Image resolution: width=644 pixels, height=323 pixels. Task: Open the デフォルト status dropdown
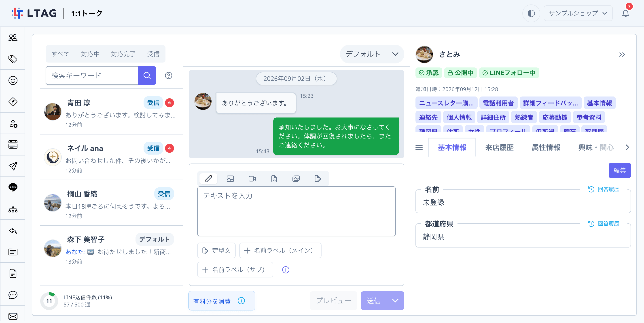click(x=372, y=54)
